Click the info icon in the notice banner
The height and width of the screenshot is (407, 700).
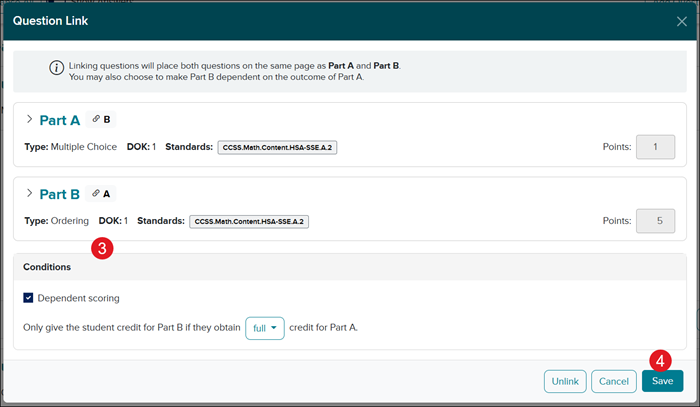click(56, 66)
